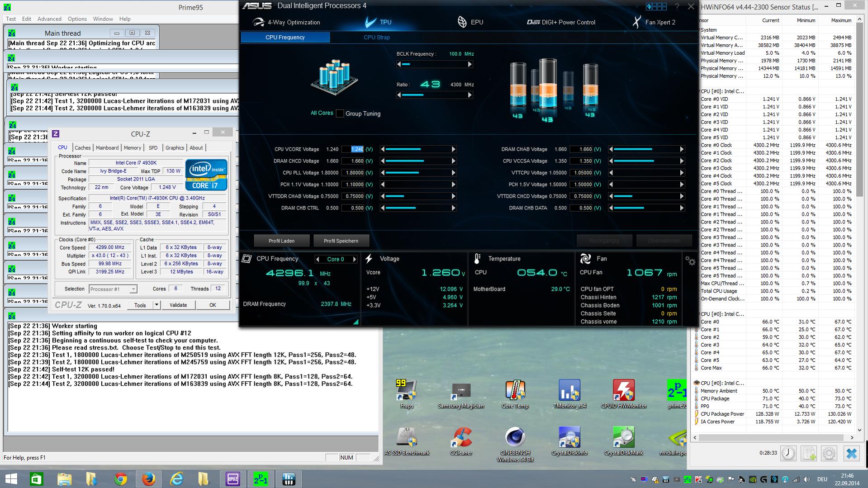Click the CPU VCORE Voltage input field
Image resolution: width=868 pixels, height=488 pixels.
coord(353,149)
